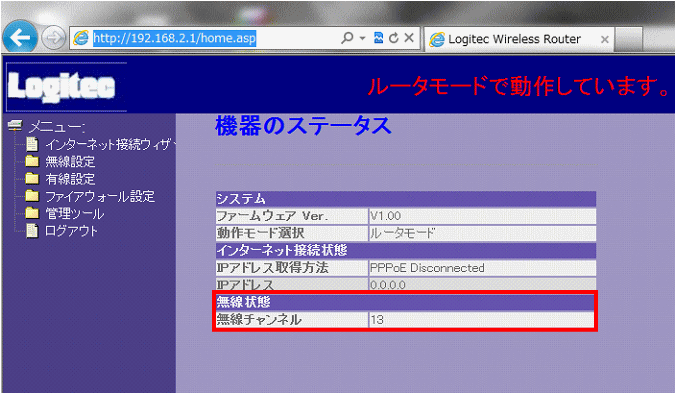Click the folder icon beside ファイアウォール設定
The image size is (675, 393).
tap(32, 196)
